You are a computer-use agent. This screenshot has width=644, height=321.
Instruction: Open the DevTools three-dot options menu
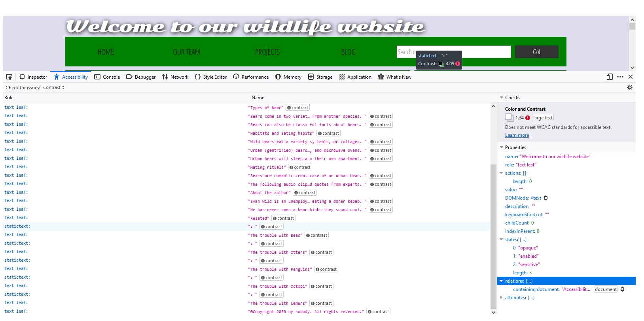click(620, 77)
